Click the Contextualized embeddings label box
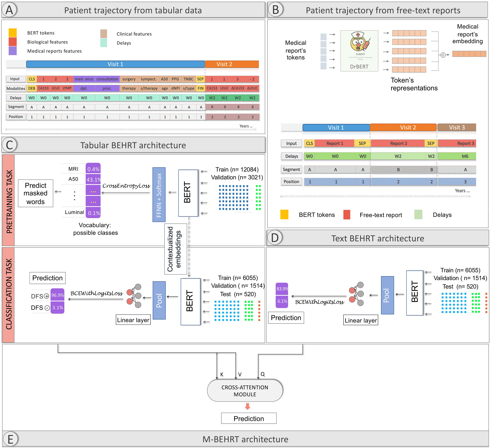490x448 pixels. click(175, 249)
